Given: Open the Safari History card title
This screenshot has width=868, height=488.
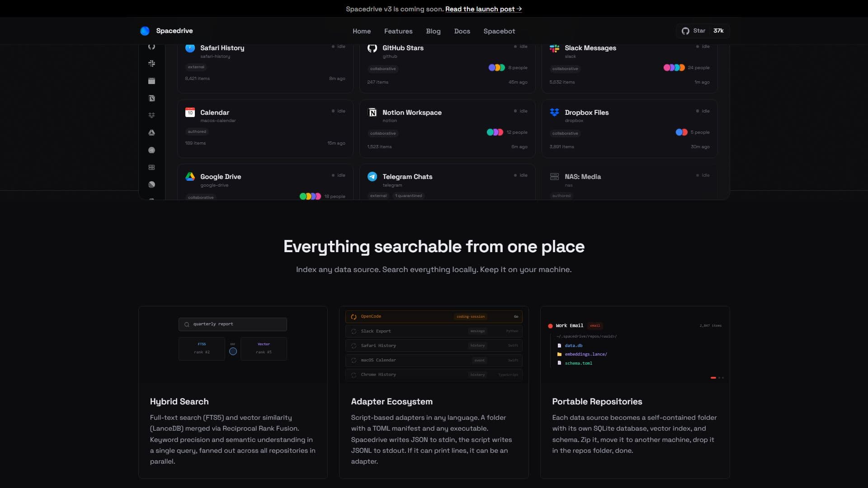Looking at the screenshot, I should point(222,48).
